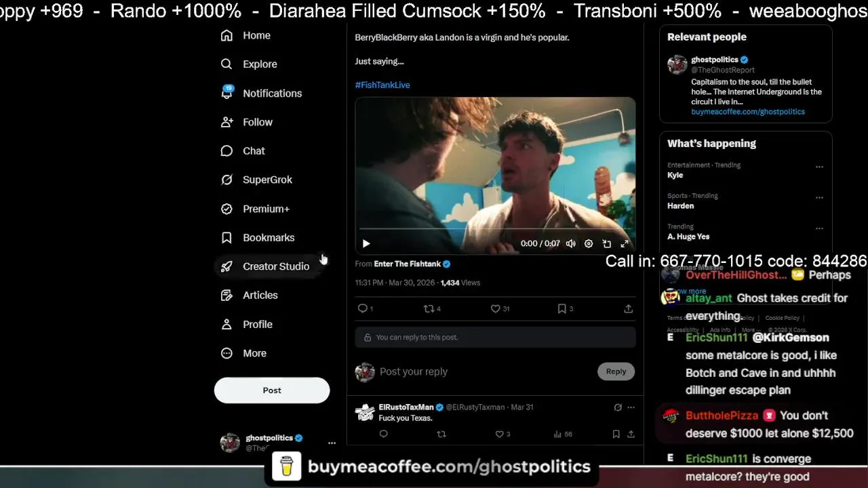Click the repost icon showing 4
This screenshot has height=488, width=868.
tap(432, 308)
